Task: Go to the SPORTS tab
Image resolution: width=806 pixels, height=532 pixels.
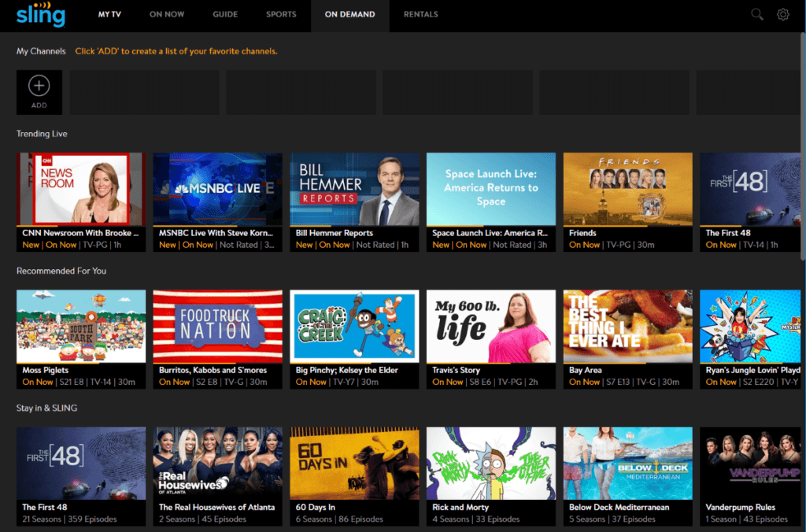Action: (281, 14)
